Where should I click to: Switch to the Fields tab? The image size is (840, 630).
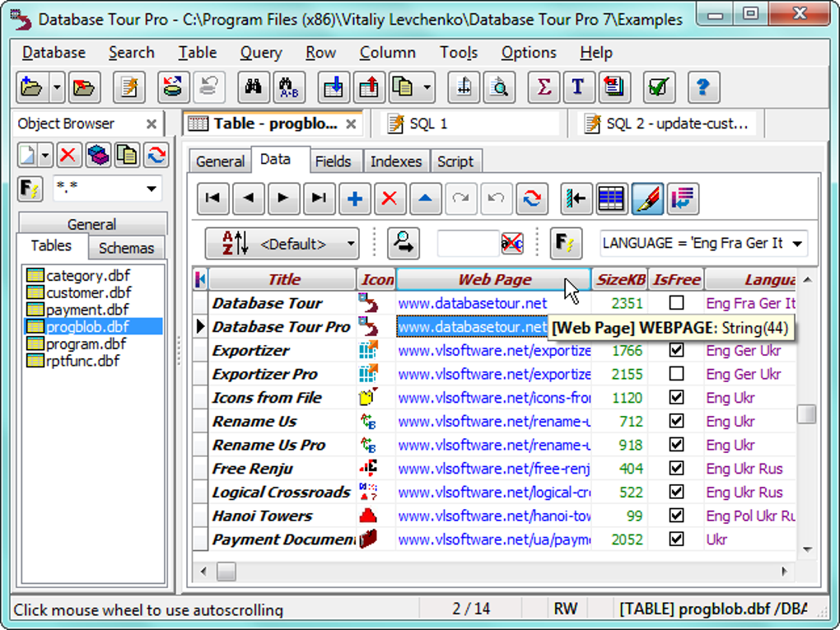[x=333, y=161]
